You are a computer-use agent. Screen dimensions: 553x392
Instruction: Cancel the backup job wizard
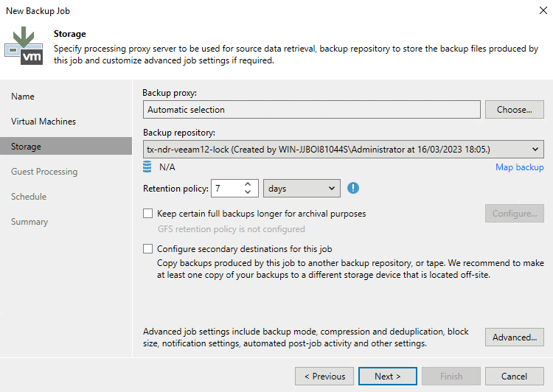point(514,377)
